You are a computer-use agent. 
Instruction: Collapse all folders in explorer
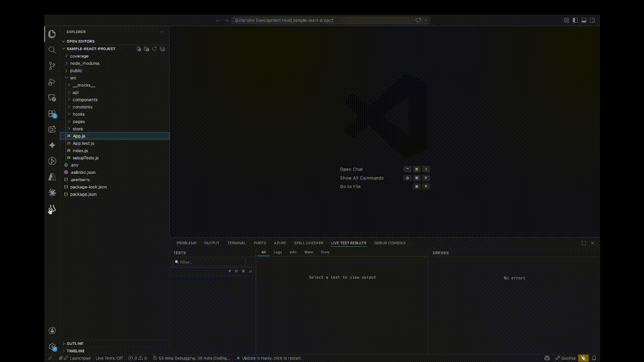(x=162, y=49)
